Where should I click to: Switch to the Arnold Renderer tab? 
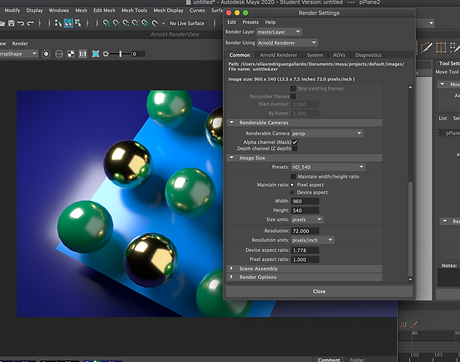278,55
